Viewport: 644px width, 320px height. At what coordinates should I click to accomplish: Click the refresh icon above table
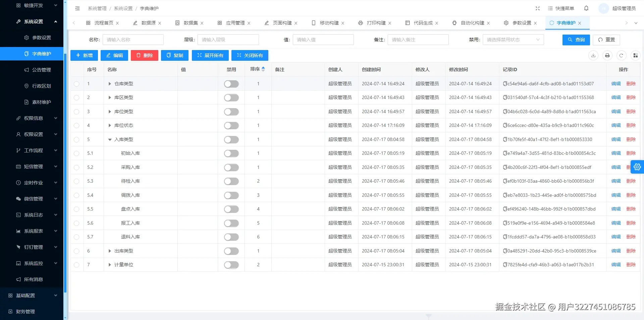point(621,55)
